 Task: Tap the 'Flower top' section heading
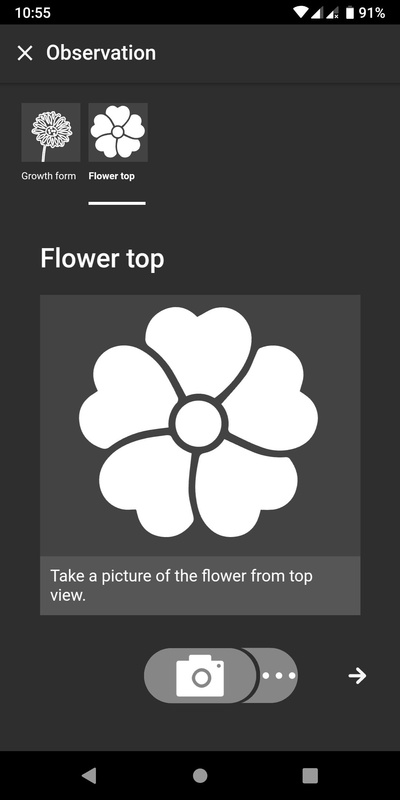(x=102, y=258)
